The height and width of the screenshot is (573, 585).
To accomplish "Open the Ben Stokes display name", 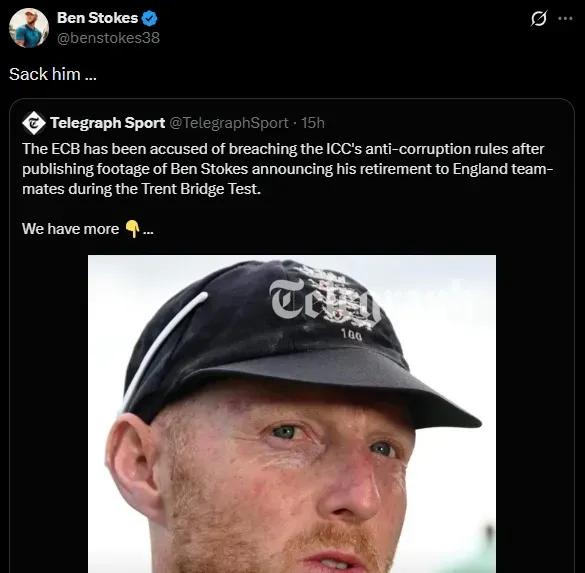I will 97,18.
